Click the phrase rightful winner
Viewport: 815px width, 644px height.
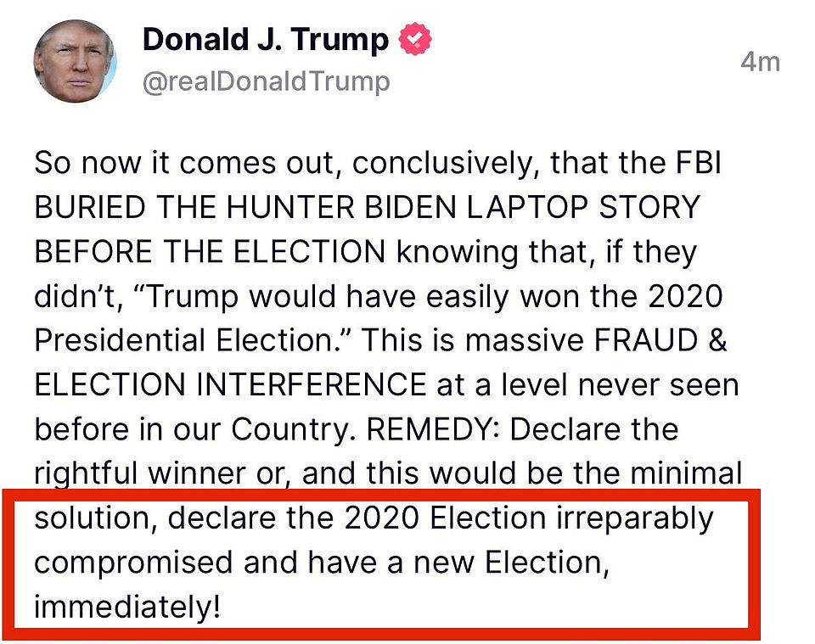click(140, 473)
